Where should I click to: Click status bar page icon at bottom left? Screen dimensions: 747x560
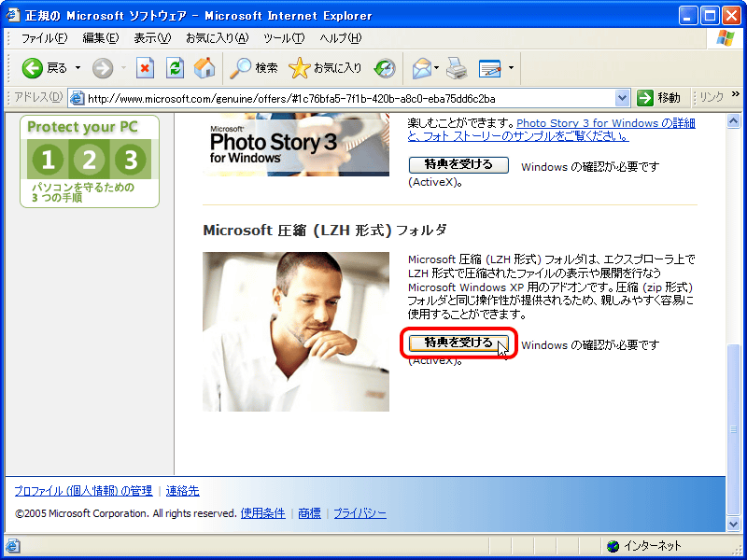13,546
